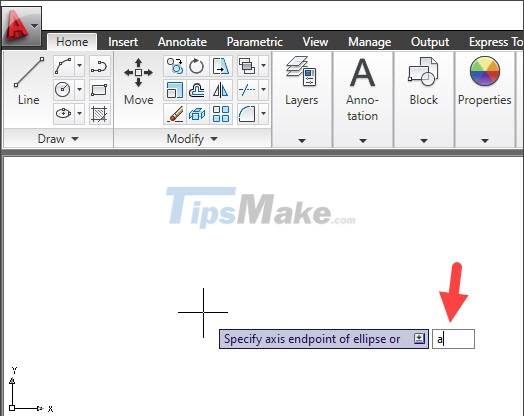Activate the Trim tool
The image size is (524, 416).
(x=247, y=90)
